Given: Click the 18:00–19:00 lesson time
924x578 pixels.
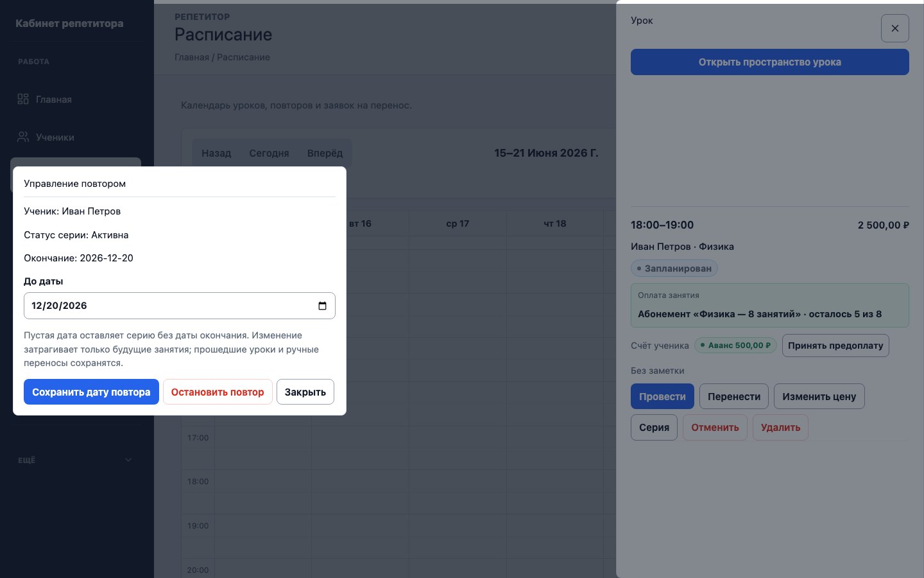Looking at the screenshot, I should click(x=662, y=225).
